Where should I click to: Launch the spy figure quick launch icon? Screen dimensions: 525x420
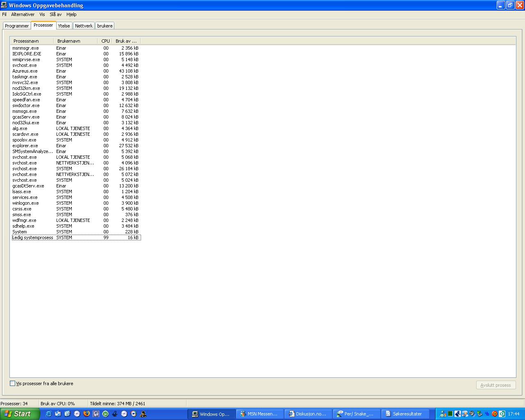[x=143, y=414]
